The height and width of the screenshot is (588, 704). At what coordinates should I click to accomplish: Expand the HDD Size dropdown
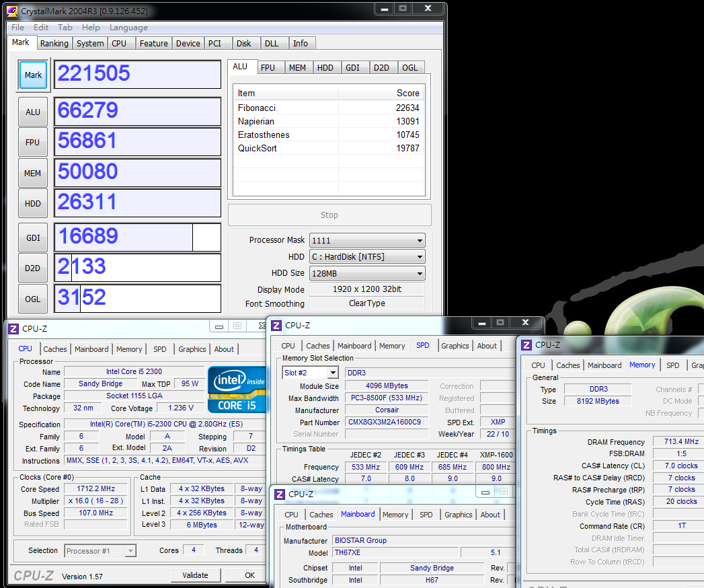[x=420, y=274]
